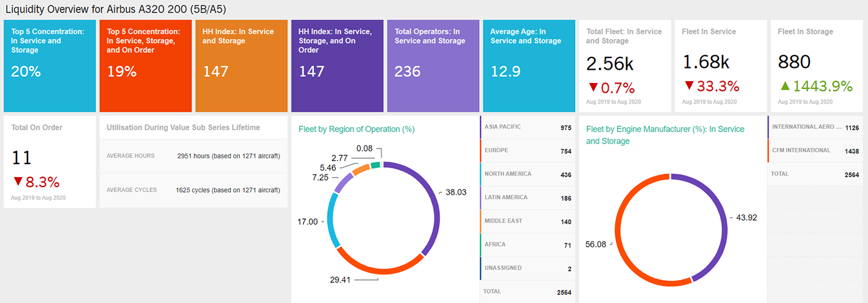
Task: Click the Europe 754 legend row
Action: click(x=528, y=151)
